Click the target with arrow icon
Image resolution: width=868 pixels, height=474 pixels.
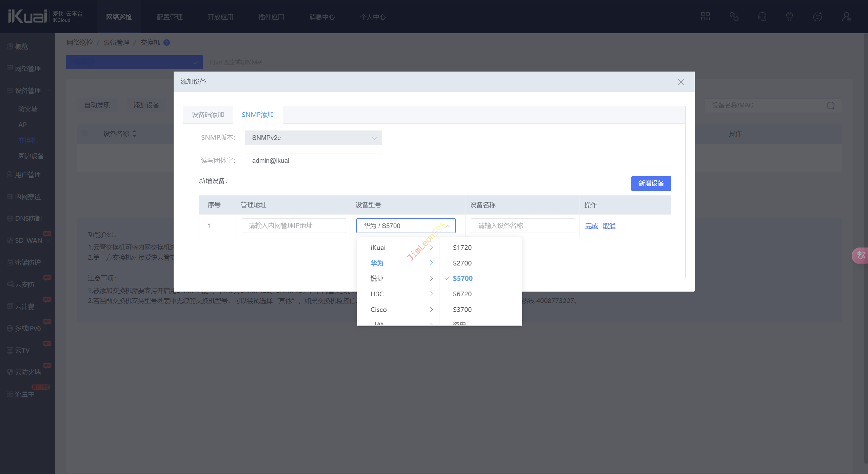(817, 17)
